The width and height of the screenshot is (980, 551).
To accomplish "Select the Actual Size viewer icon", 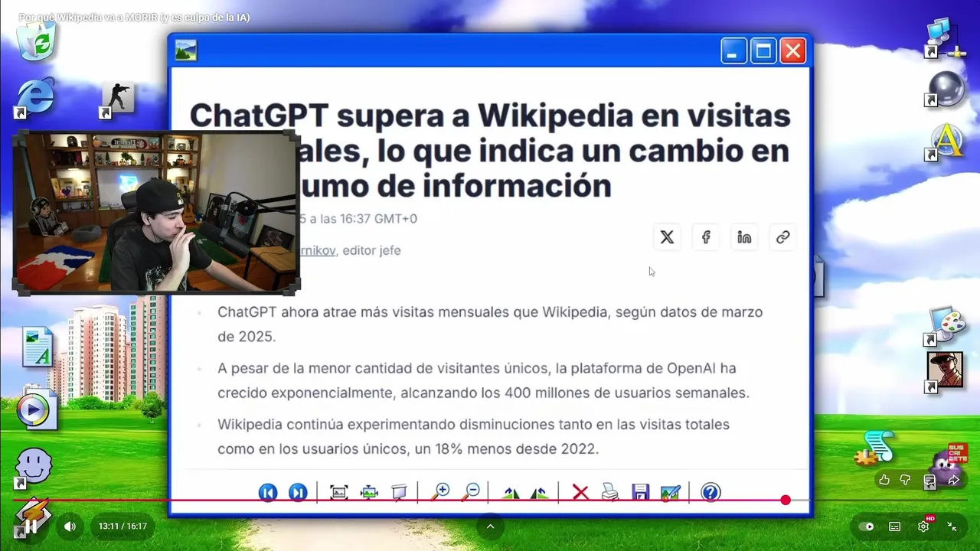I will click(369, 493).
